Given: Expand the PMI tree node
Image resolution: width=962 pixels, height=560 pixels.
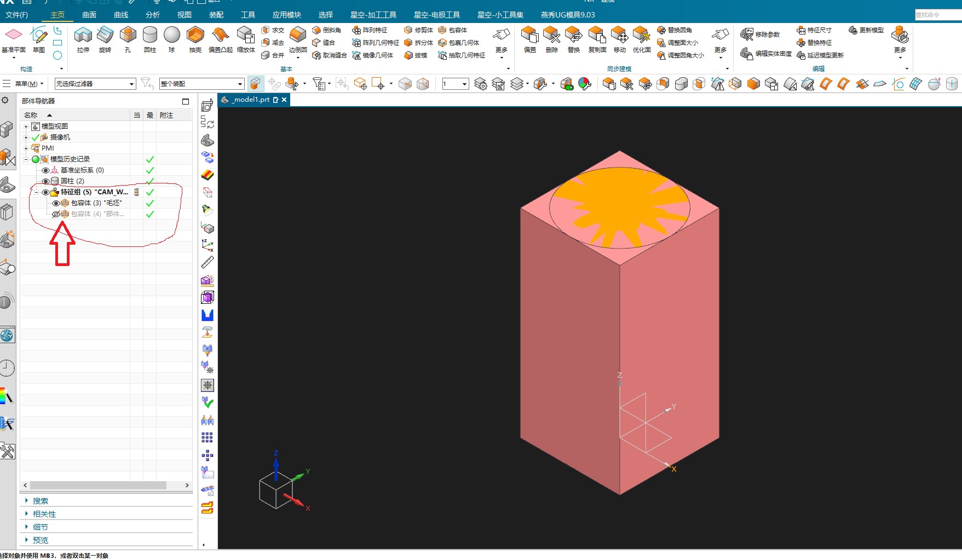Looking at the screenshot, I should (26, 148).
